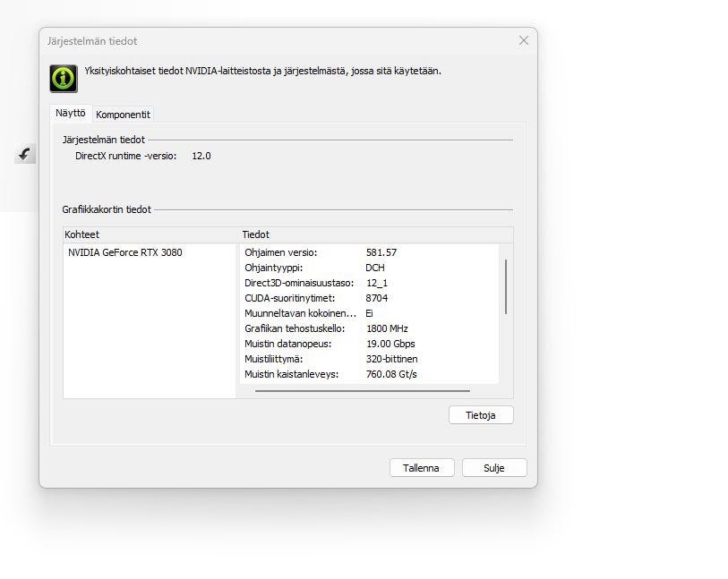Switch to the Komponentit tab
This screenshot has height=579, width=728.
pyautogui.click(x=123, y=115)
